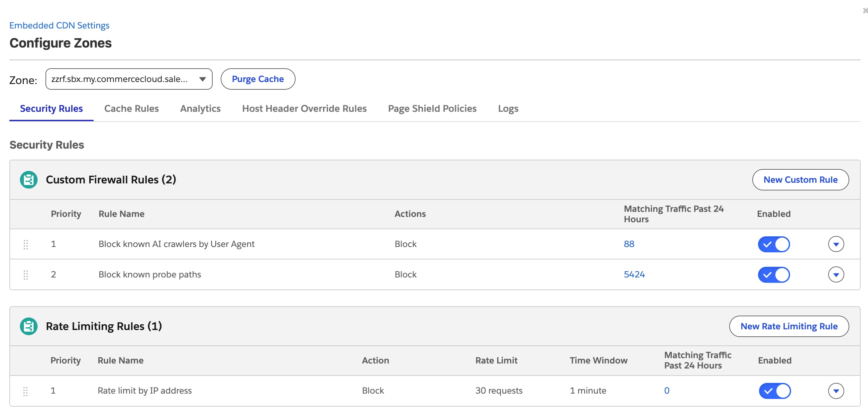The height and width of the screenshot is (411, 868).
Task: Open the Zone dropdown selector
Action: [129, 79]
